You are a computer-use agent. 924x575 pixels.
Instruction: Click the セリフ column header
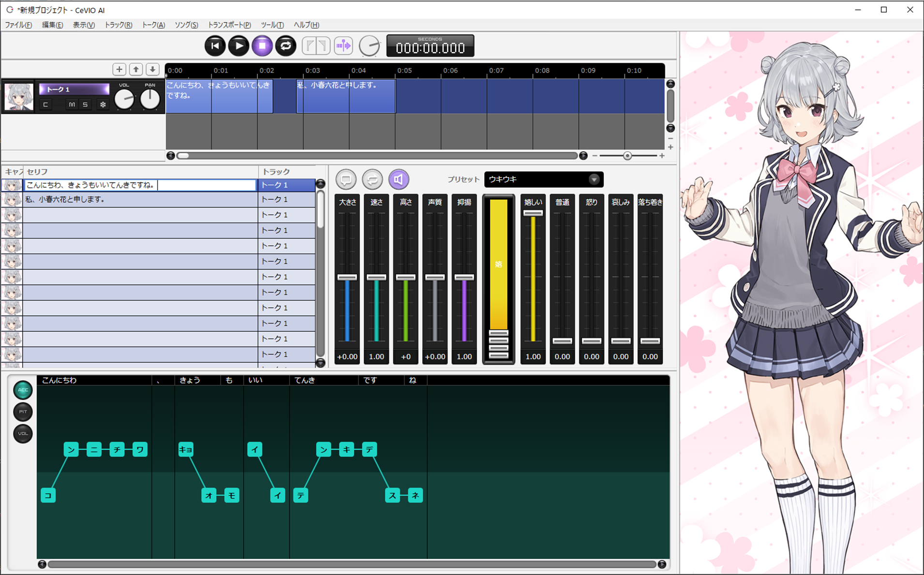(x=140, y=172)
